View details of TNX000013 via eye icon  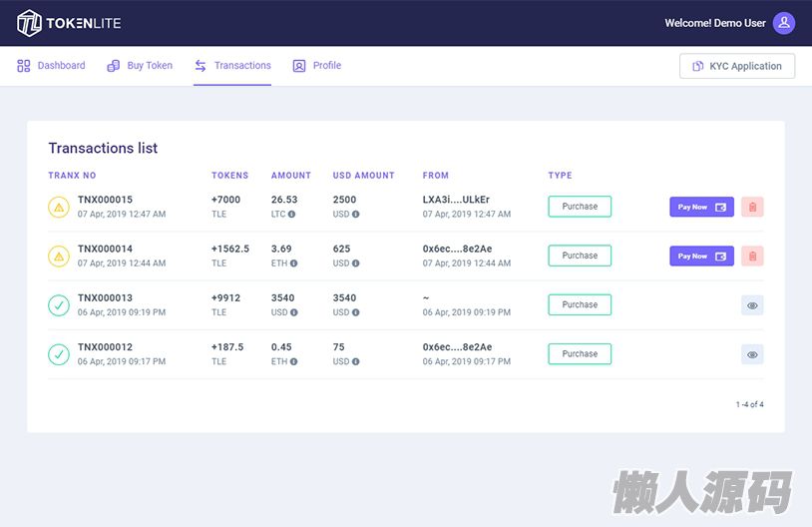752,305
